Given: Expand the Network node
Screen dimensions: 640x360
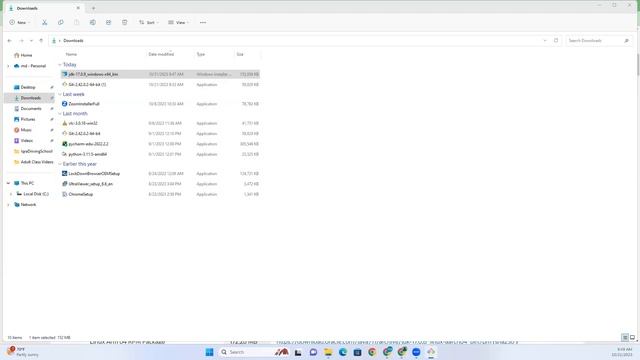Looking at the screenshot, I should [8, 204].
